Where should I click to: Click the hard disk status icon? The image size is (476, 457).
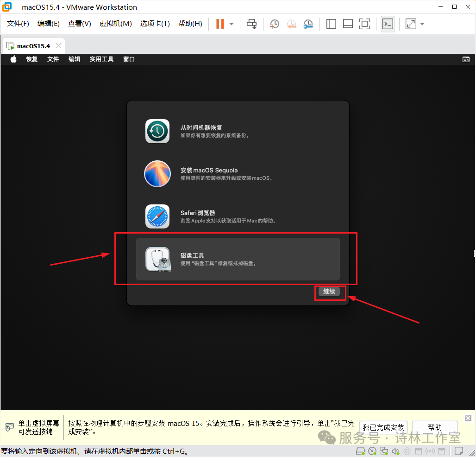click(x=360, y=451)
